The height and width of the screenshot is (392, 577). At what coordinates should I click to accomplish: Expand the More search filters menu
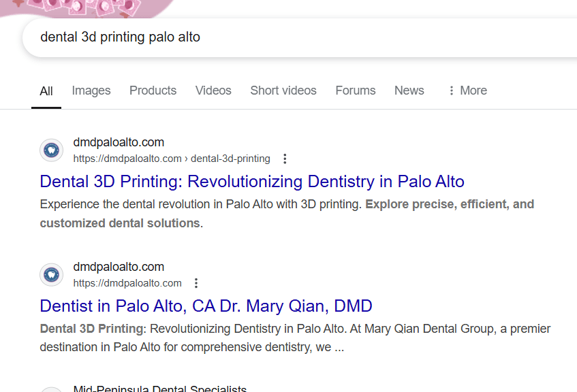pos(467,91)
